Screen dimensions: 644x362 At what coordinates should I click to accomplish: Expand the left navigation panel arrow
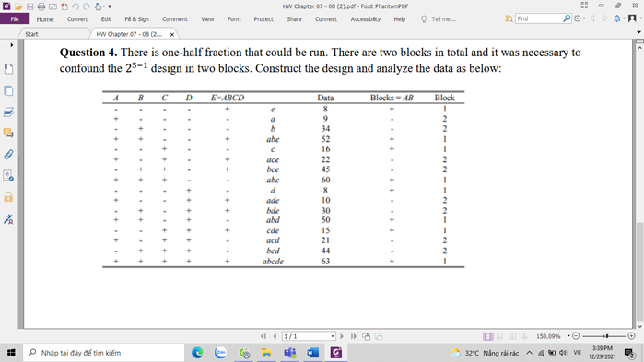[x=11, y=45]
